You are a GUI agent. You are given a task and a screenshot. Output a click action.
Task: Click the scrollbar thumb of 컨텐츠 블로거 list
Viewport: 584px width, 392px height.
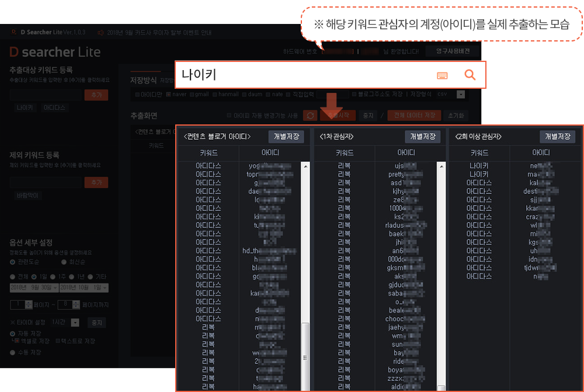coord(305,357)
